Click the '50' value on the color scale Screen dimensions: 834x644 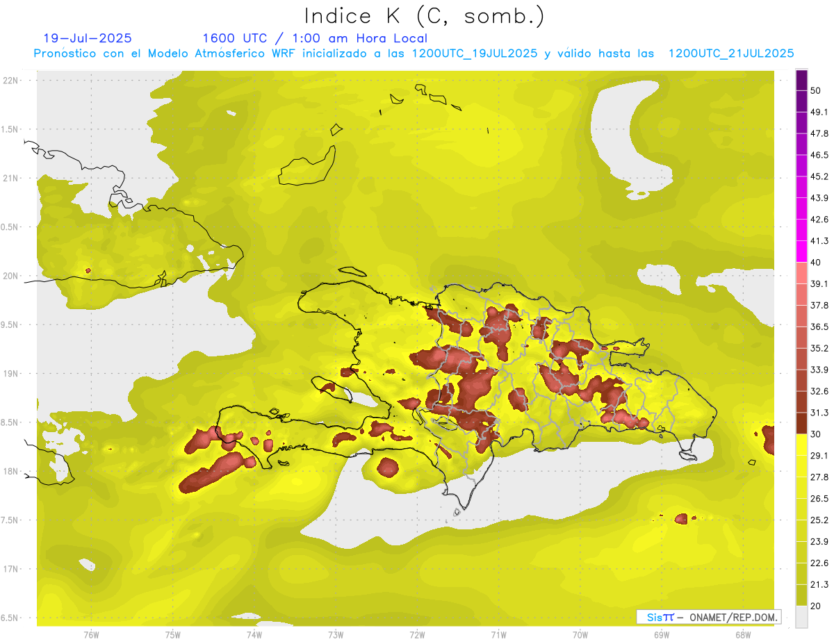pos(817,90)
